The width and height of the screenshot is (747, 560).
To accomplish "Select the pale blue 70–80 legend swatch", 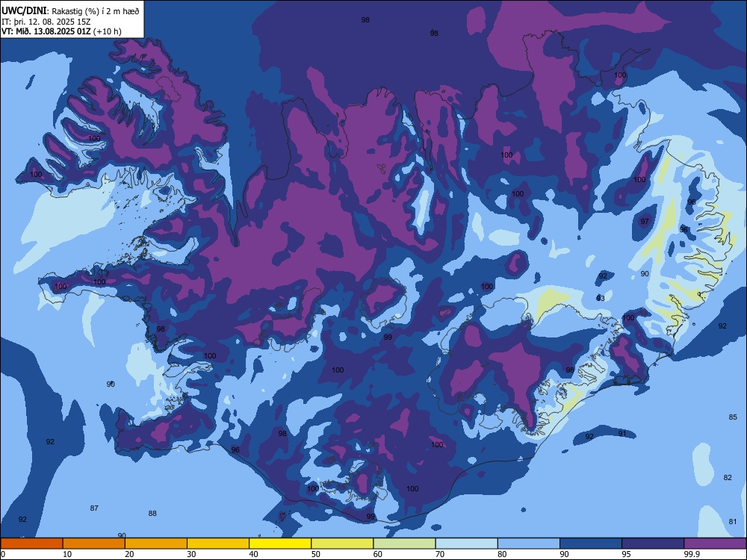I will pos(466,544).
